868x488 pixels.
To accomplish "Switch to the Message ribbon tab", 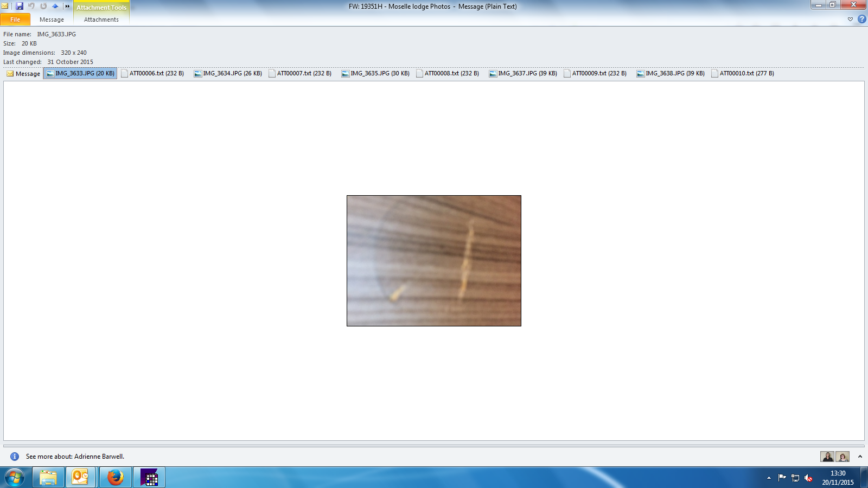I will coord(52,20).
